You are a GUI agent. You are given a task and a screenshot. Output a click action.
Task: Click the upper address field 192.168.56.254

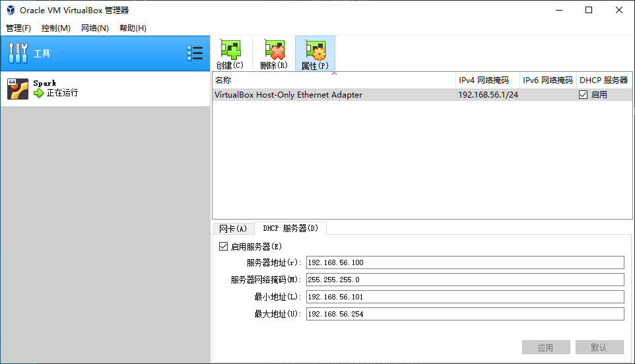click(x=465, y=314)
